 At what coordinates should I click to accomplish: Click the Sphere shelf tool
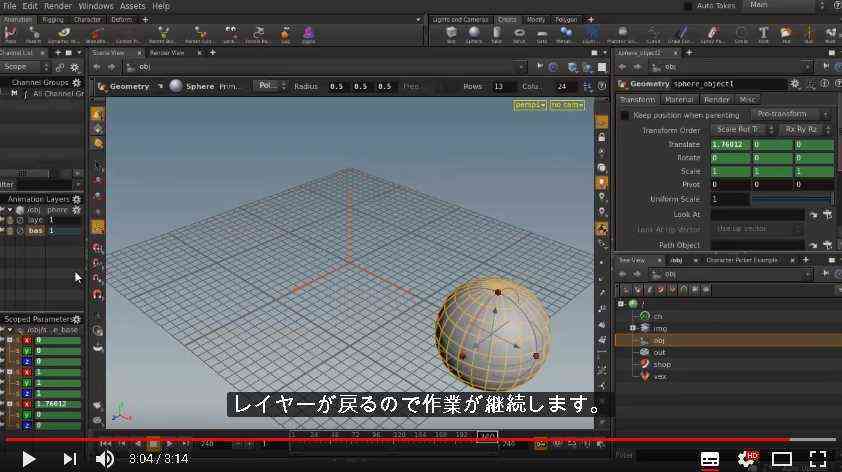[474, 34]
